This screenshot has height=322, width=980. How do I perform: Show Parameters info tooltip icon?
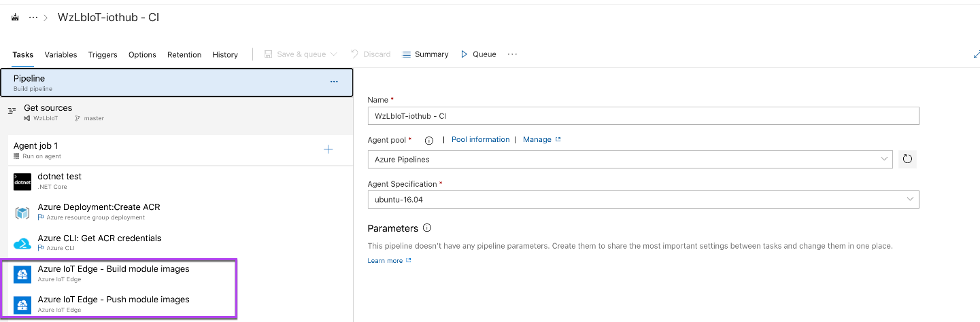[x=427, y=228]
